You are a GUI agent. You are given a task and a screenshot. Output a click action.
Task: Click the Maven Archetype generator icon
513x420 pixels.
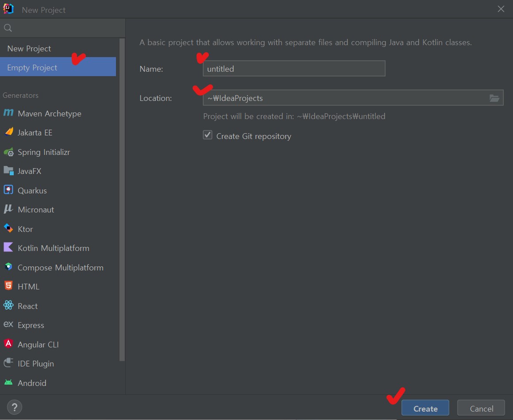(8, 113)
